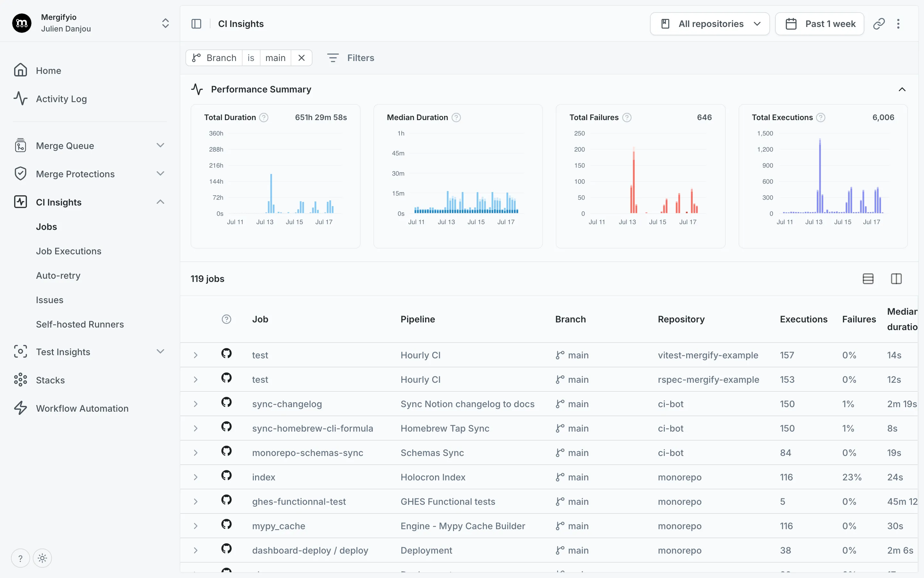
Task: Click Total Duration help icon
Action: (x=264, y=117)
